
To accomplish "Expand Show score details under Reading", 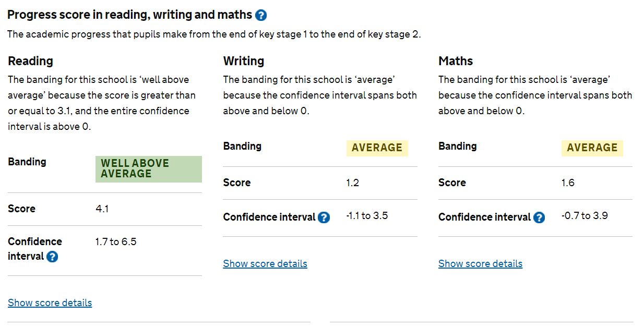I will (x=50, y=303).
